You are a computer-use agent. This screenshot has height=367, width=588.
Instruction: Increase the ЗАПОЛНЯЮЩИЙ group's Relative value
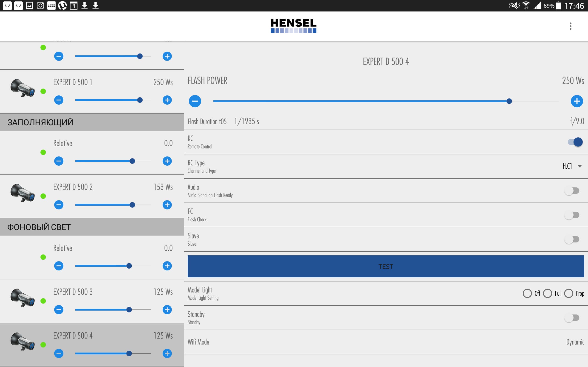(167, 161)
